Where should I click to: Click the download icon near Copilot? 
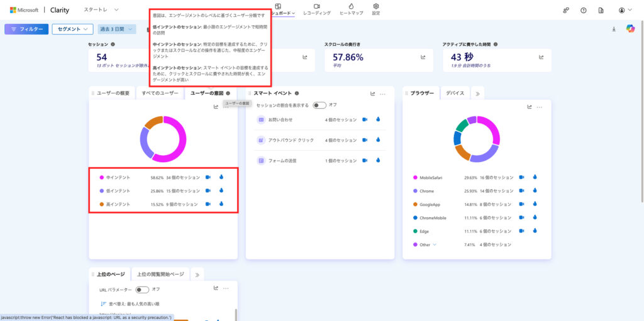[x=614, y=29]
